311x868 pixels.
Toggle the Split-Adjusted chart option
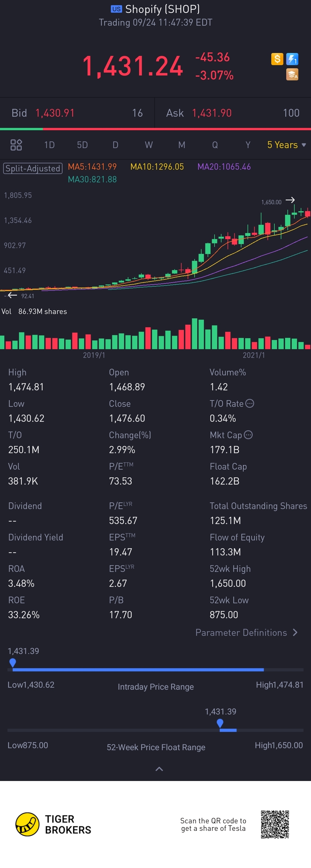click(x=33, y=168)
